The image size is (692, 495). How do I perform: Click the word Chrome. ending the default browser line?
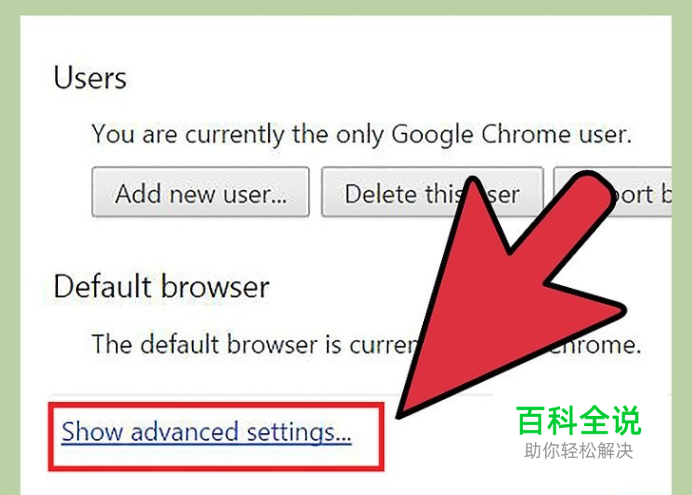[594, 345]
